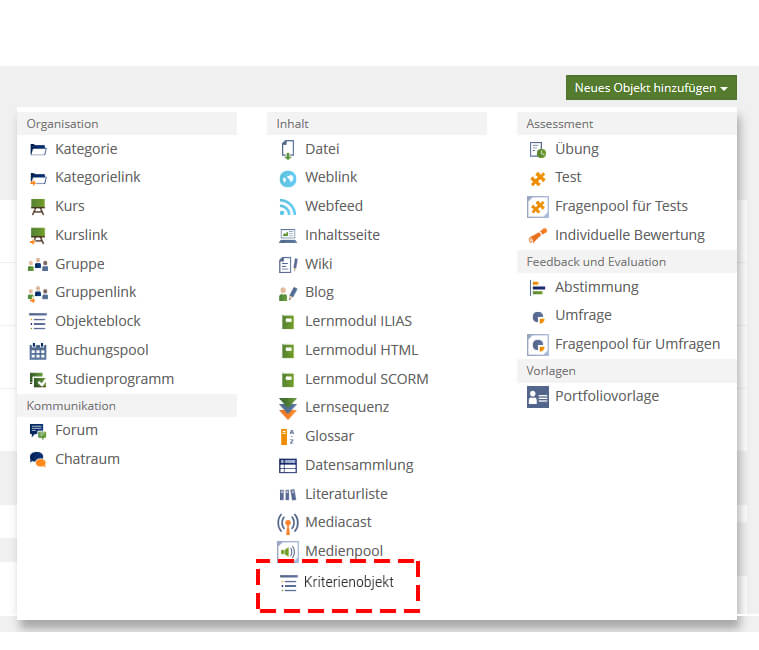Click the Kategorie folder icon
The height and width of the screenshot is (650, 759).
click(38, 149)
